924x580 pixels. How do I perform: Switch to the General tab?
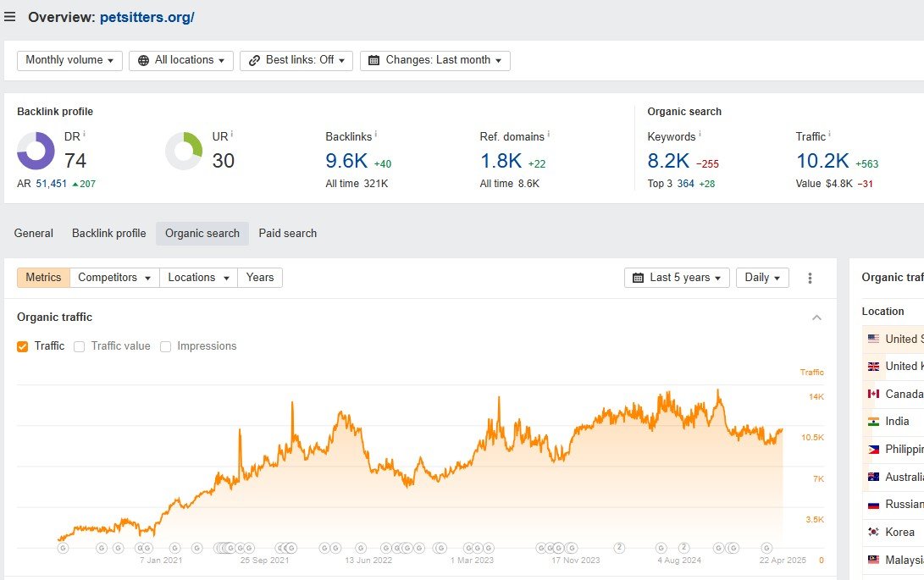click(x=34, y=234)
